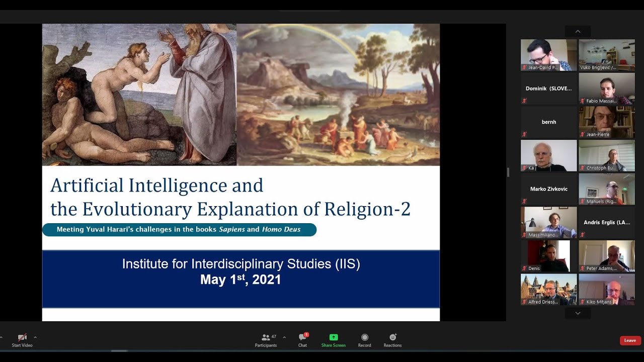
Task: Select the Manuels (Rig…) video thumbnail
Action: click(x=607, y=189)
